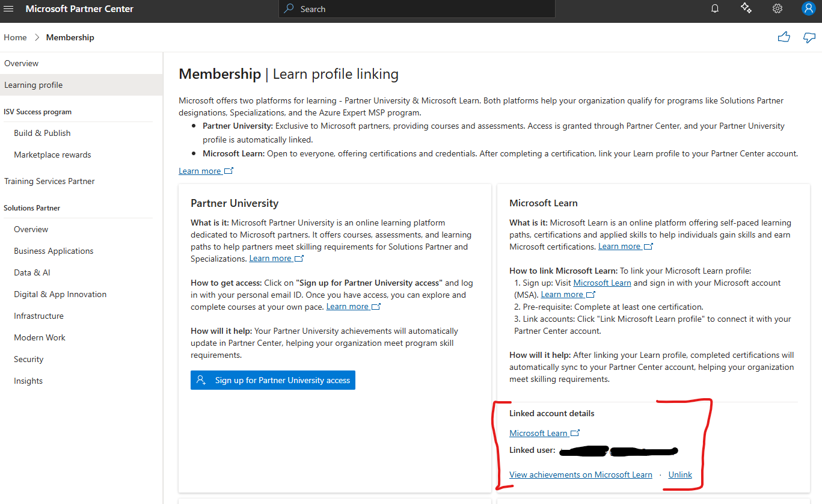Click the magnifier icon in the search box
822x504 pixels.
[289, 8]
